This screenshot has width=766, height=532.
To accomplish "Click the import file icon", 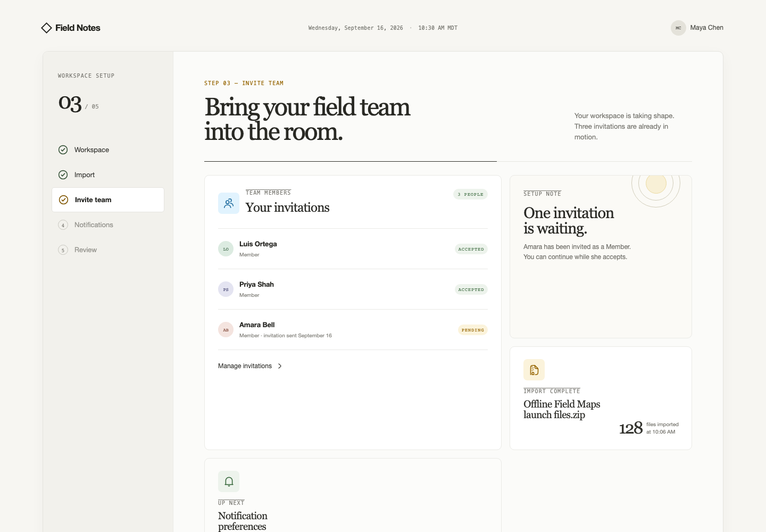I will [534, 370].
